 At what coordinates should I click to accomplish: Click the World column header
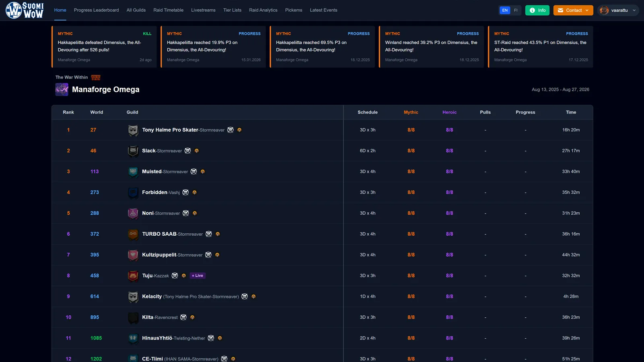point(97,112)
